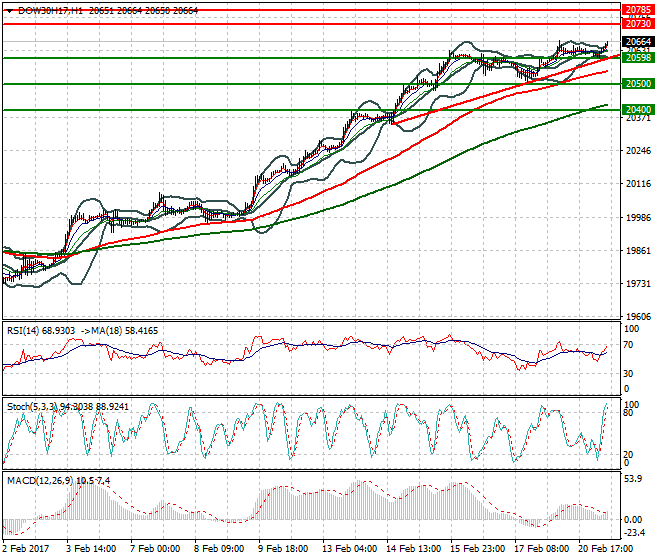The image size is (660, 560).
Task: Click the MACD -23.4 scale value
Action: 634,533
